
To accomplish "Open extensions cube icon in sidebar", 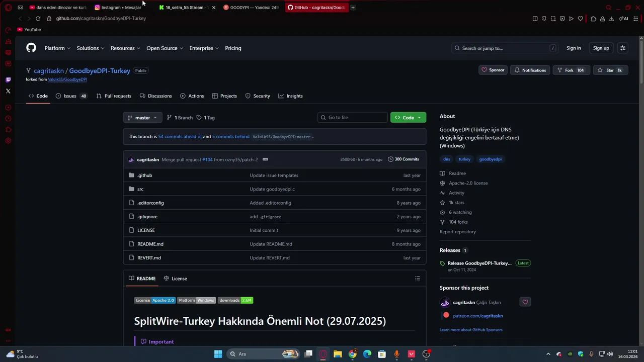I will pos(8,130).
